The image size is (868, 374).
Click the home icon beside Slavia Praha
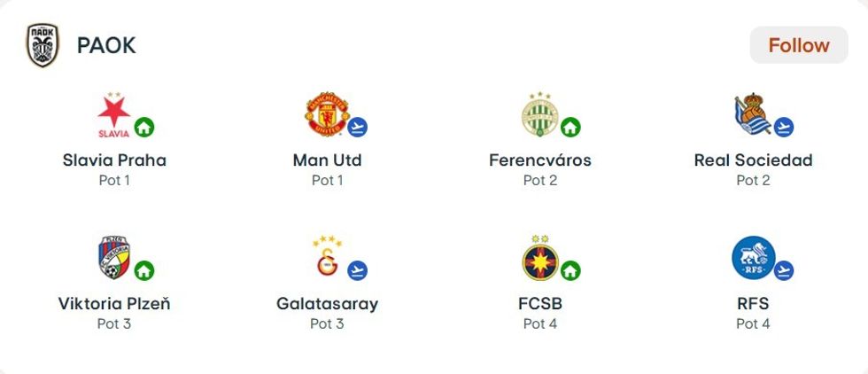click(144, 128)
